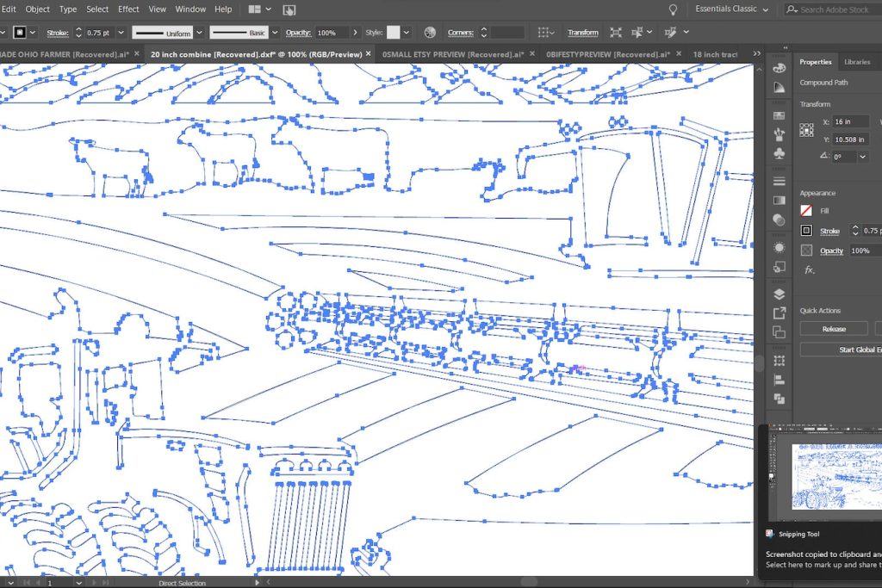Click the Release quick action button
Screen dimensions: 882x588
[833, 329]
